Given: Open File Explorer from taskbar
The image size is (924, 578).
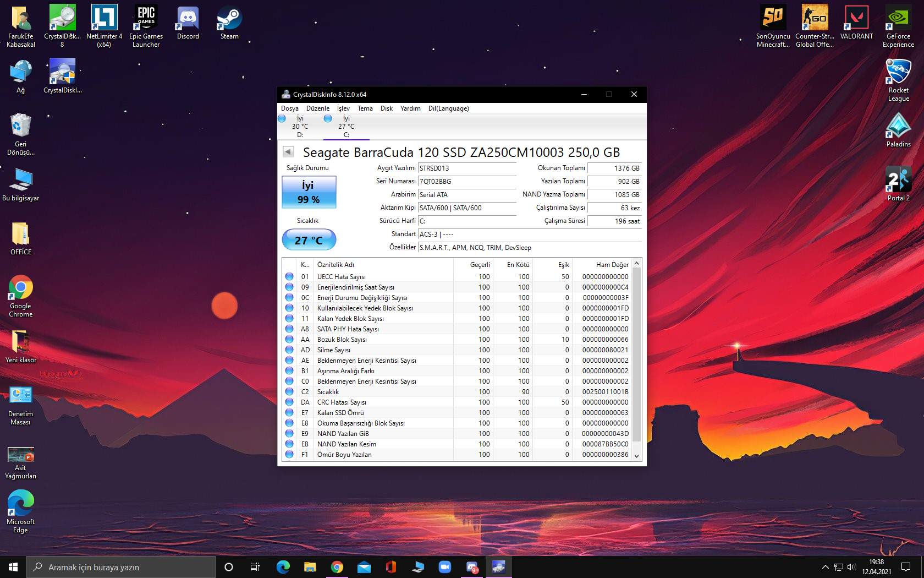Looking at the screenshot, I should pos(310,567).
